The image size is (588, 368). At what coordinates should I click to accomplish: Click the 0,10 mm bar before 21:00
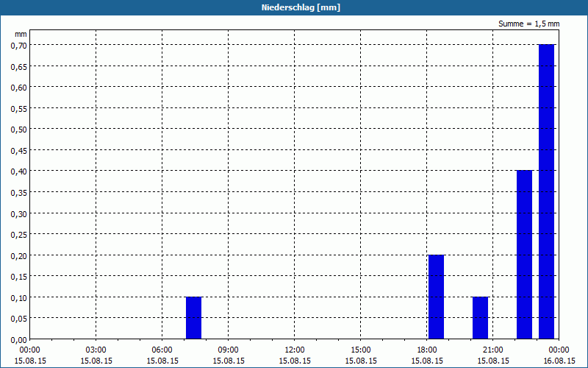click(481, 318)
